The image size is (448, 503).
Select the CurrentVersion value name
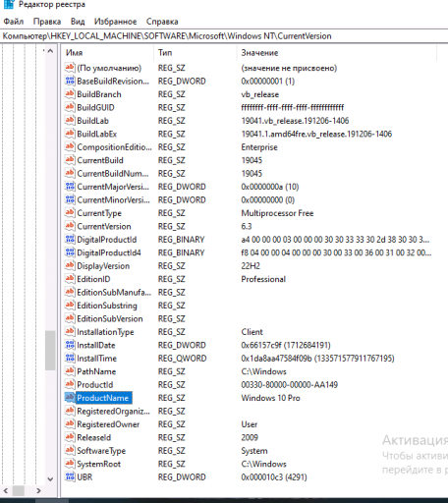[104, 226]
